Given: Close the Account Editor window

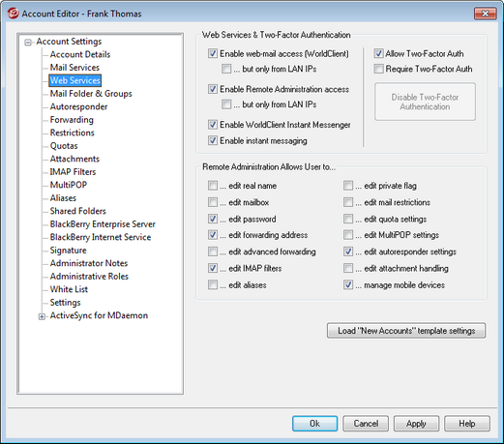Looking at the screenshot, I should pos(485,14).
